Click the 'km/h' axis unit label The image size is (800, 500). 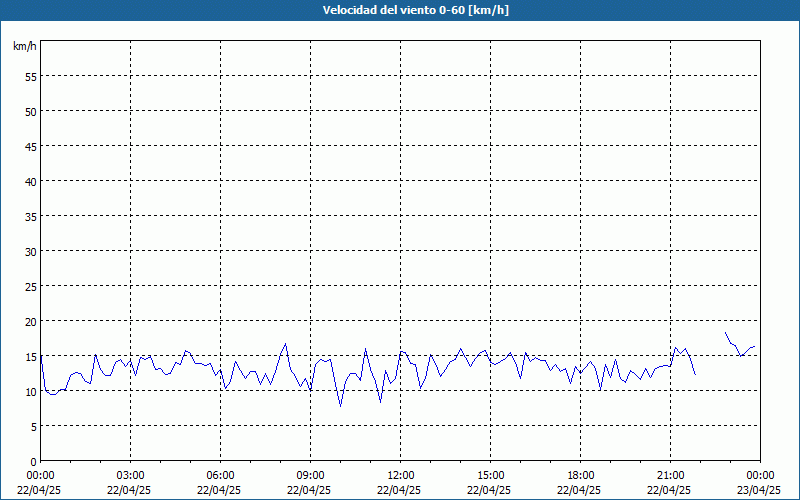pyautogui.click(x=25, y=46)
